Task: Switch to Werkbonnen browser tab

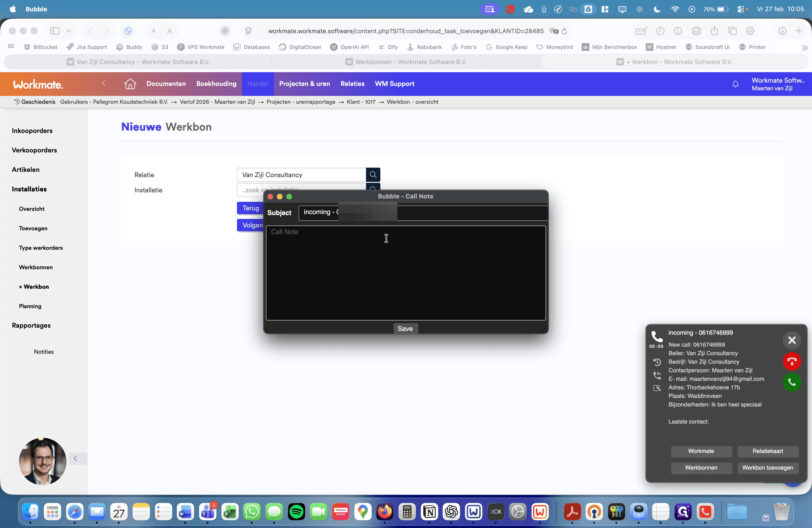Action: (x=406, y=62)
